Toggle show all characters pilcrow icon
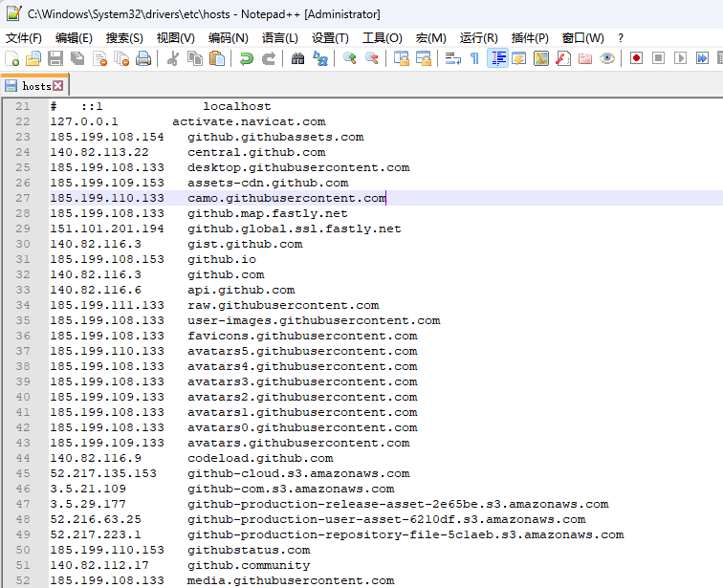This screenshot has height=588, width=723. tap(475, 58)
